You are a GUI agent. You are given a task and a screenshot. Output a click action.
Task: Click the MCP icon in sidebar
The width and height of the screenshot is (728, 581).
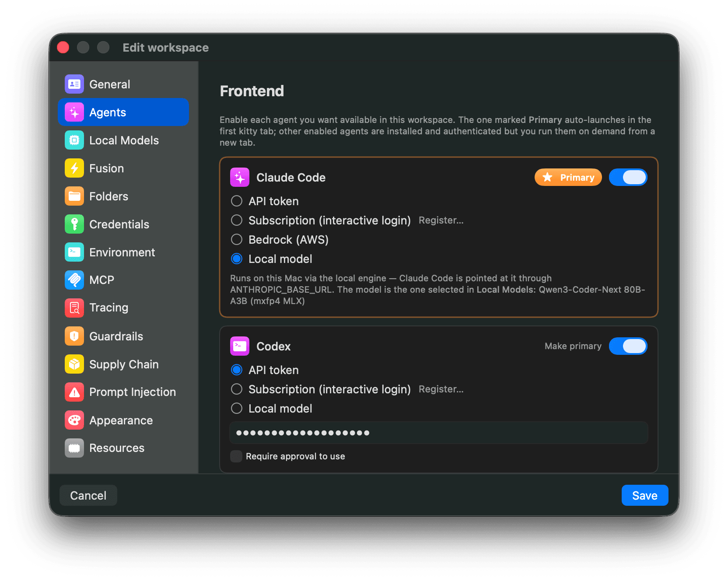74,280
